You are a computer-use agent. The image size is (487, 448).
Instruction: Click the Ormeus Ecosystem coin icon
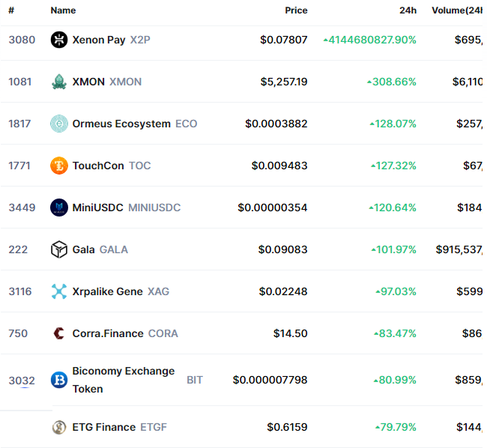click(x=59, y=124)
